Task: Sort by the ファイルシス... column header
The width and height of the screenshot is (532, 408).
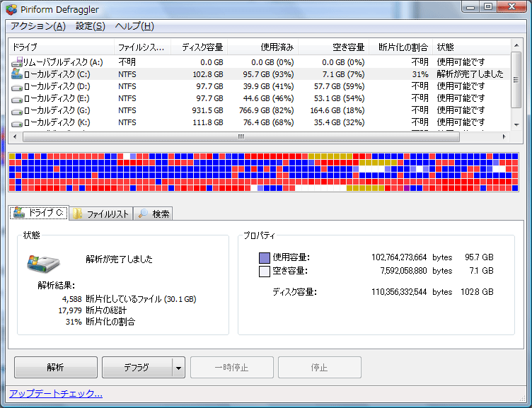Action: (142, 47)
